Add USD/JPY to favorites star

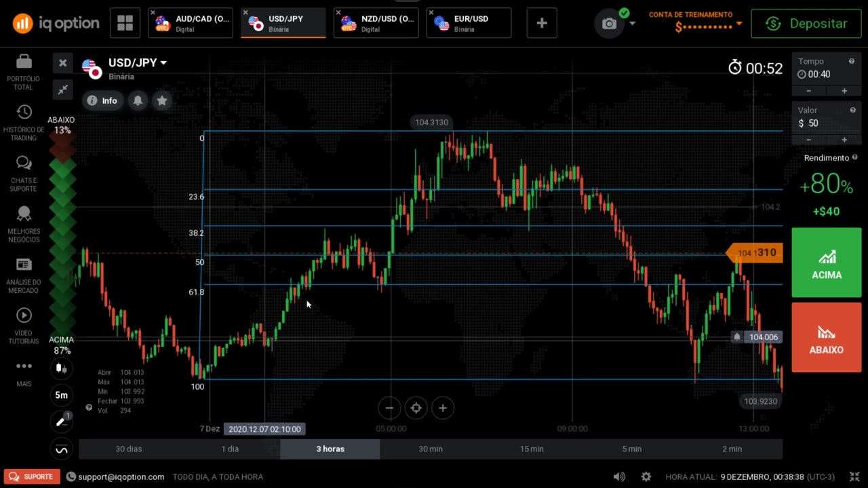pos(161,100)
